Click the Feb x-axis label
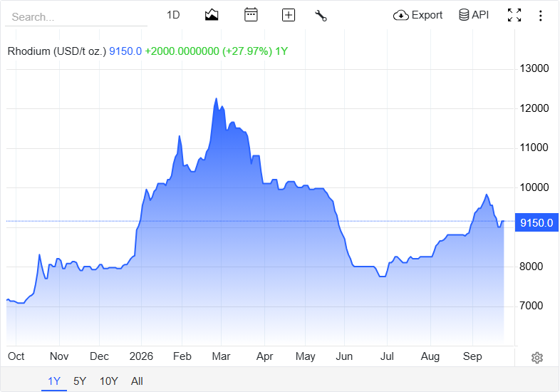The image size is (560, 392). pyautogui.click(x=182, y=356)
